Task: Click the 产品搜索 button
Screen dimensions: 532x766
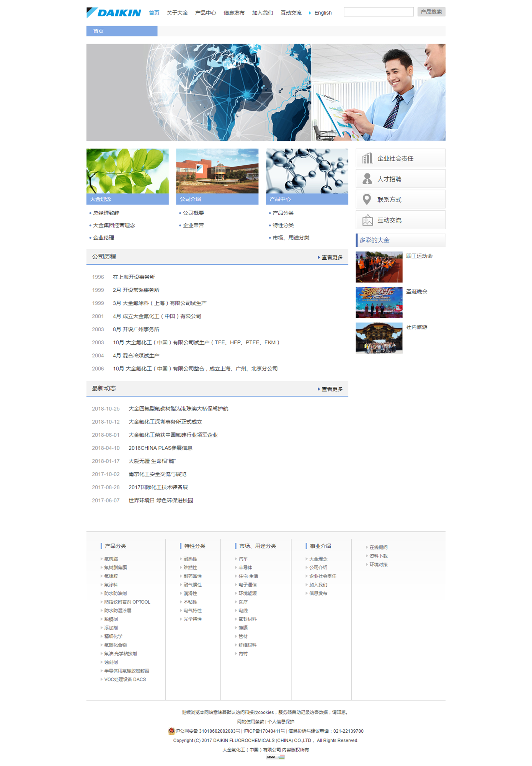Action: 431,12
